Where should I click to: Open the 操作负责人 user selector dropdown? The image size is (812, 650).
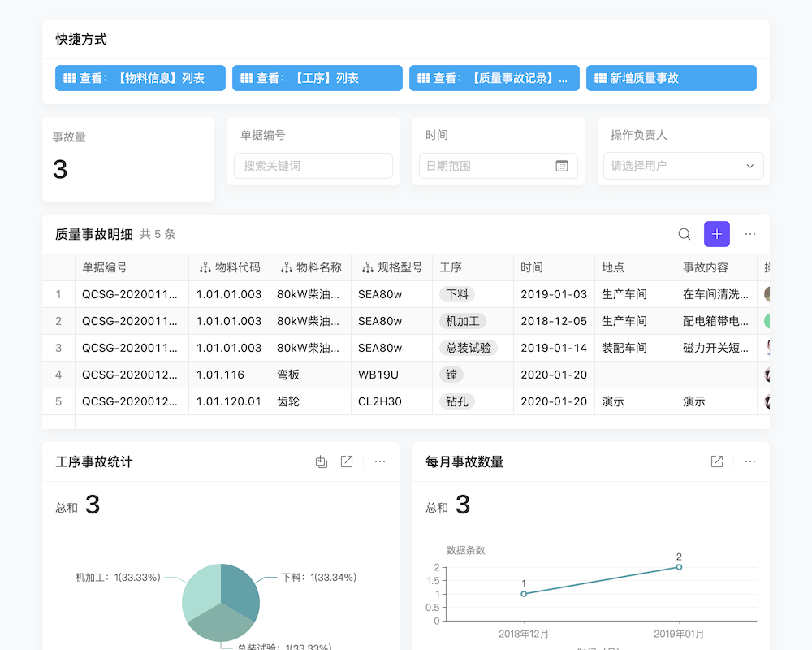pyautogui.click(x=683, y=166)
